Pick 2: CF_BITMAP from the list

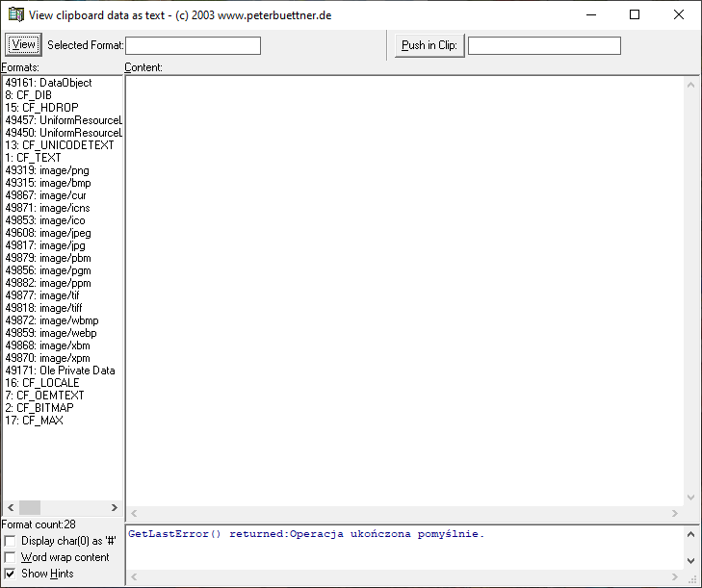(x=39, y=408)
